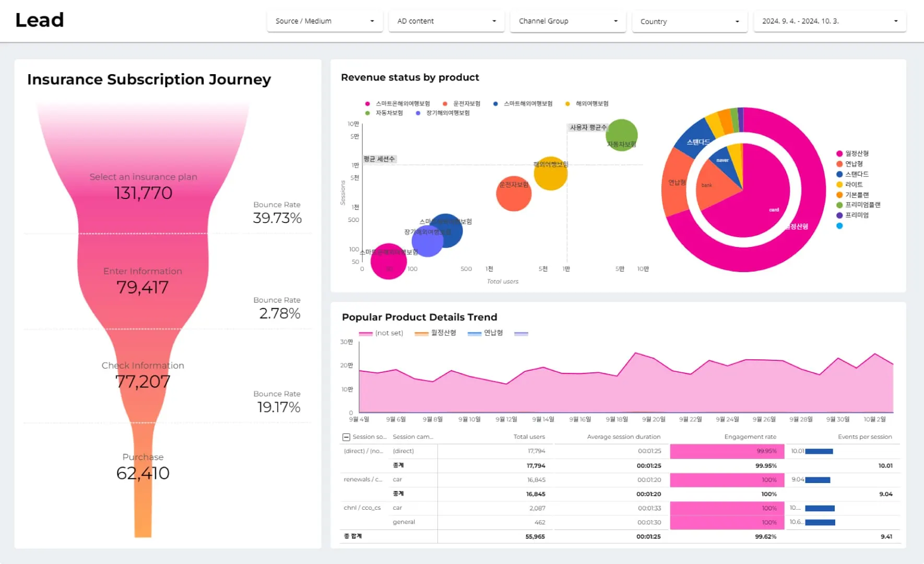Open the Source / Medium dropdown

[324, 21]
